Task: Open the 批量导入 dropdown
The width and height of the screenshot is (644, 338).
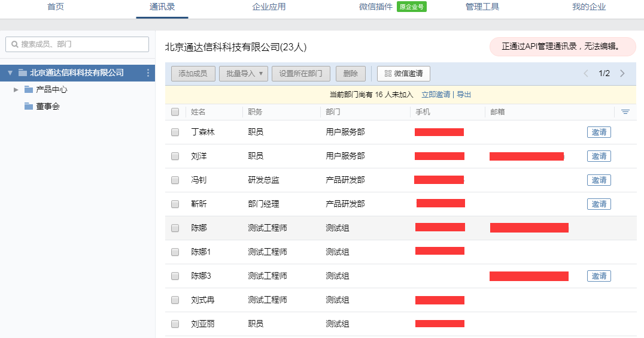Action: tap(244, 74)
